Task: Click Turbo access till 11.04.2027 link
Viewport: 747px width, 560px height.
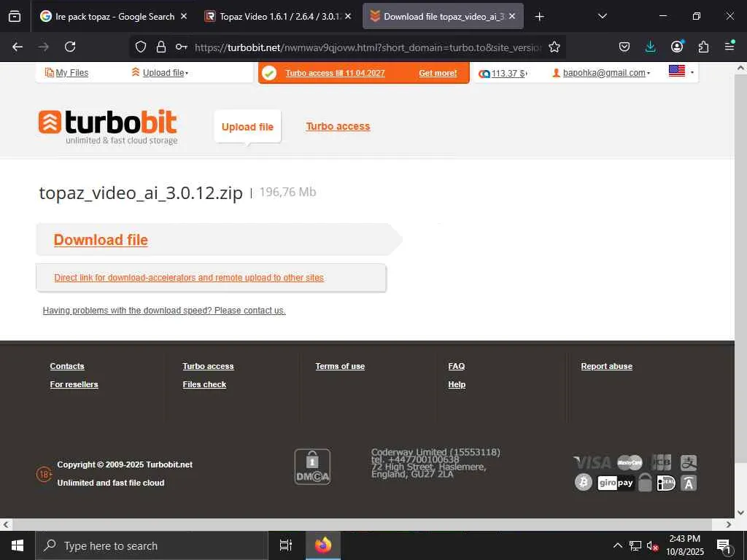Action: click(336, 74)
